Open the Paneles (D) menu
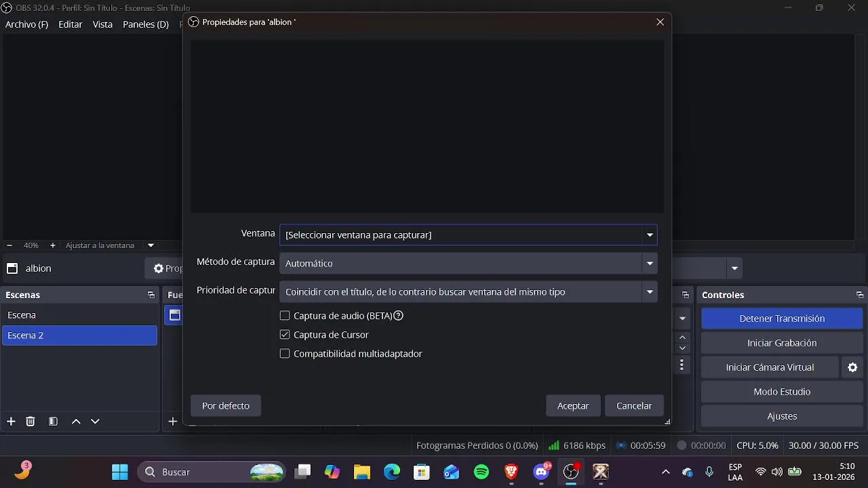The width and height of the screenshot is (868, 488). tap(146, 24)
